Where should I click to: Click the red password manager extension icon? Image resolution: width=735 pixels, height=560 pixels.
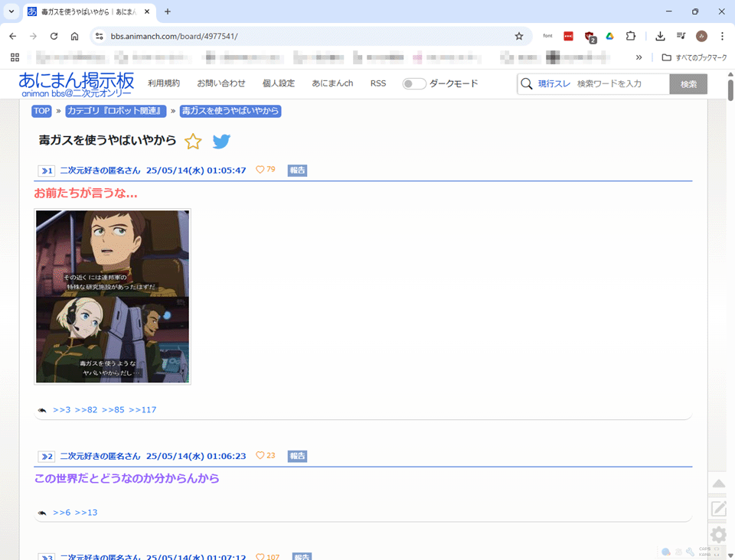pyautogui.click(x=568, y=36)
